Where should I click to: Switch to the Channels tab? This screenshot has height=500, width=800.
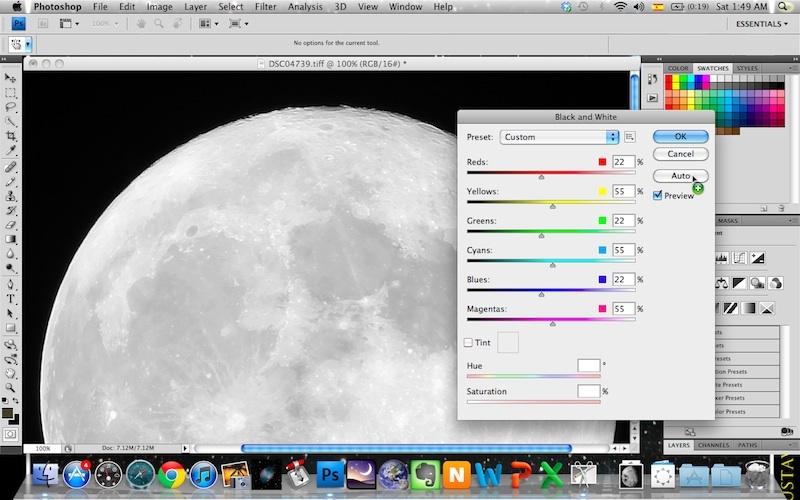pos(713,445)
